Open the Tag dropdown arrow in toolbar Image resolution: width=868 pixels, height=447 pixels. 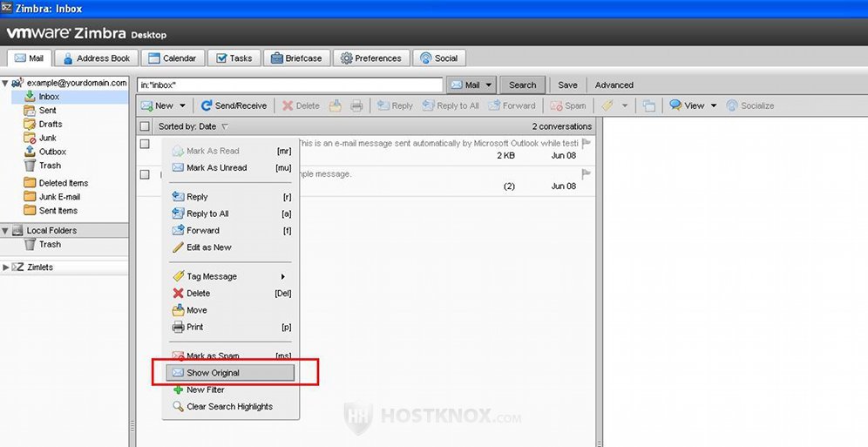(625, 105)
